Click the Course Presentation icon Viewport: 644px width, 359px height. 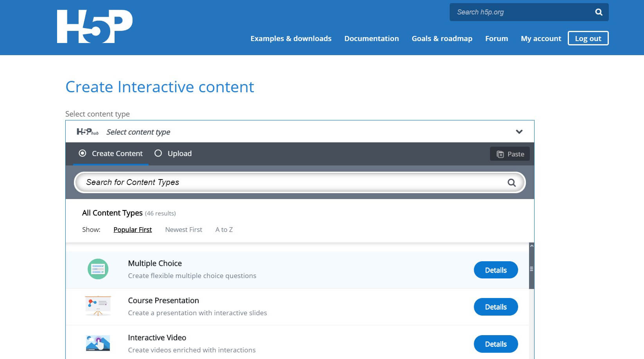98,306
